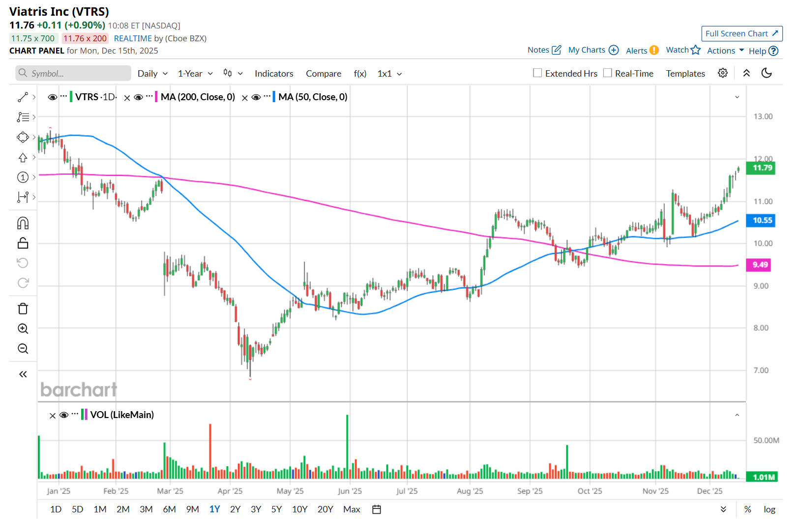Delete drawings with the trash icon
Image resolution: width=797 pixels, height=532 pixels.
[x=23, y=308]
